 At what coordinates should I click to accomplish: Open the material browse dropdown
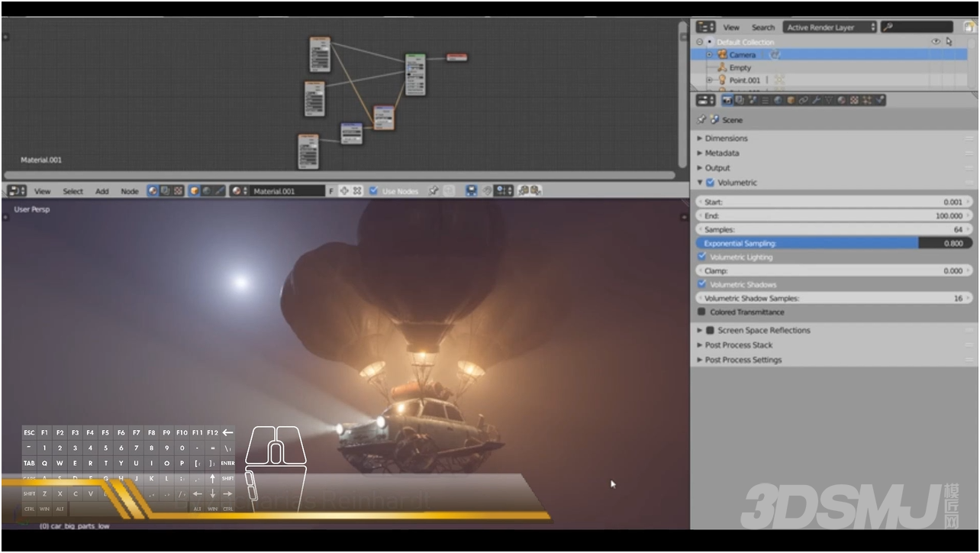[x=240, y=191]
